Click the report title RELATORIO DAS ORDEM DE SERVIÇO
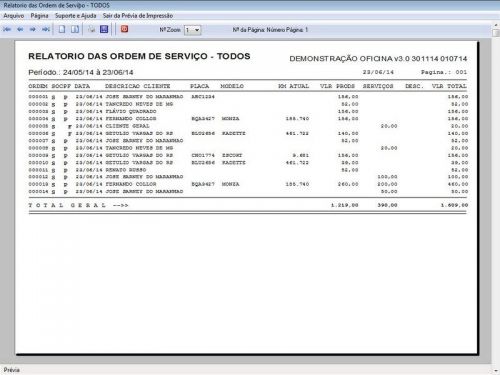The width and height of the screenshot is (500, 375). (x=139, y=56)
